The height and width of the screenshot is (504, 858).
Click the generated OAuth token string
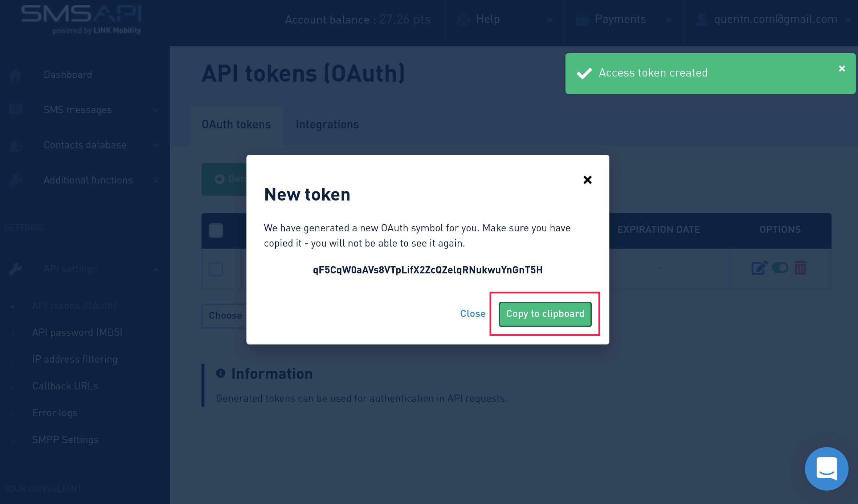tap(428, 270)
